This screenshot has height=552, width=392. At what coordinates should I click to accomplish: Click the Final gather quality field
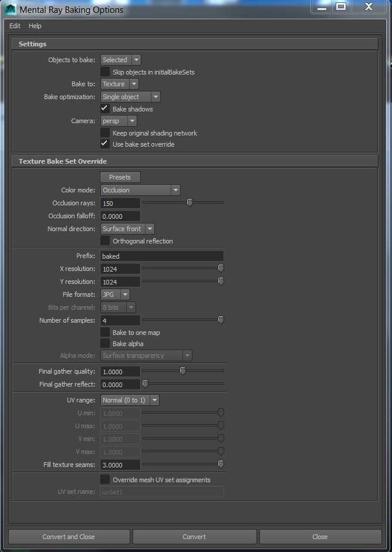coord(120,372)
